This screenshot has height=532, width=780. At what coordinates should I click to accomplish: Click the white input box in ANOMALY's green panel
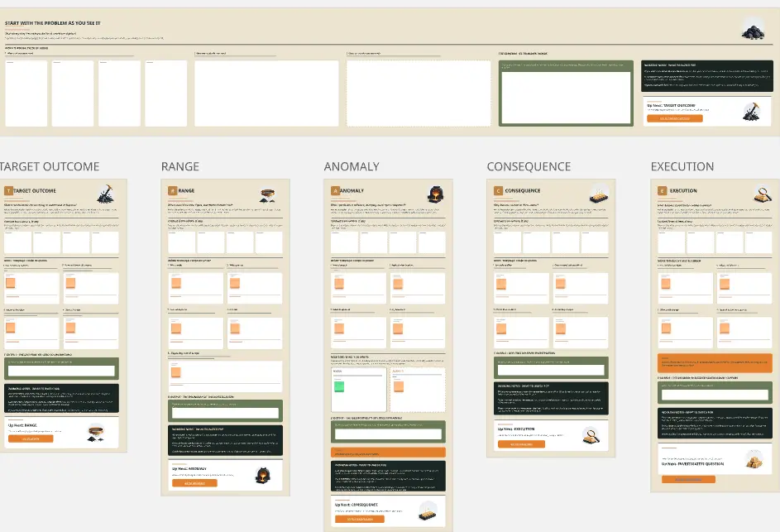(x=388, y=434)
